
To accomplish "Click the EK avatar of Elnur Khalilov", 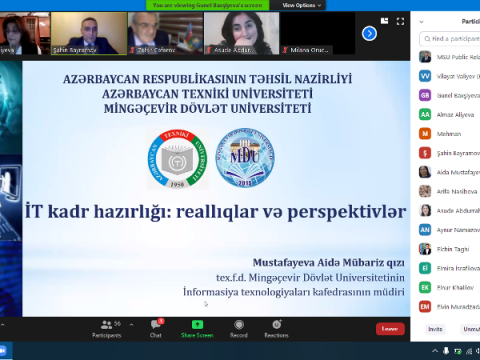I will (425, 287).
